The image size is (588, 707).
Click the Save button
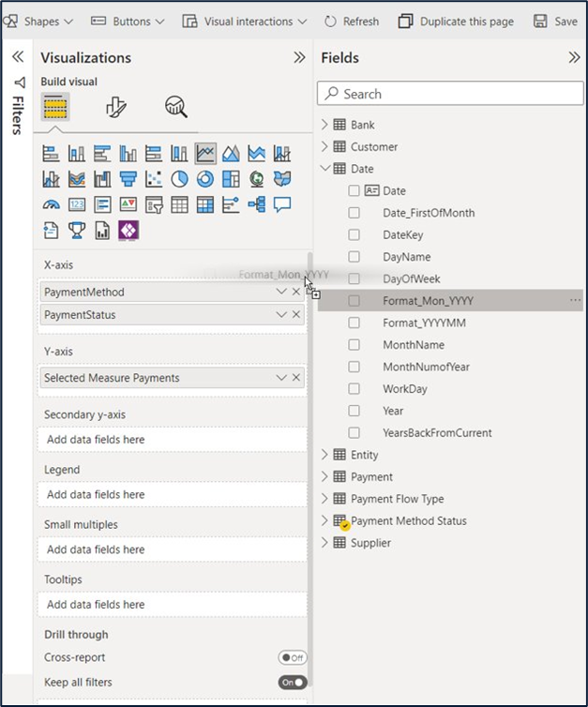[x=555, y=22]
